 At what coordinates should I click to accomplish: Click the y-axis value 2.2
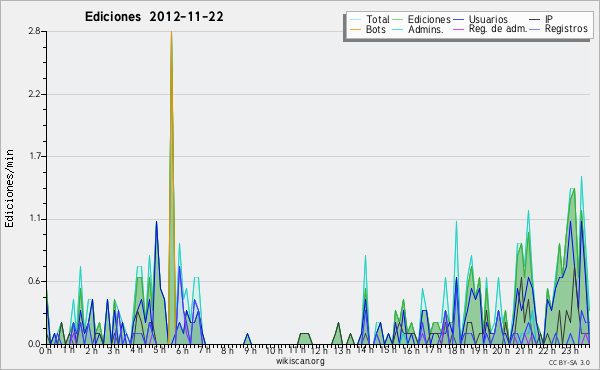coord(34,94)
